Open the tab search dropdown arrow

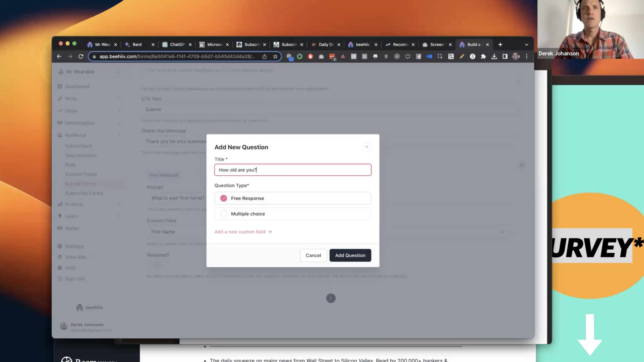point(526,45)
